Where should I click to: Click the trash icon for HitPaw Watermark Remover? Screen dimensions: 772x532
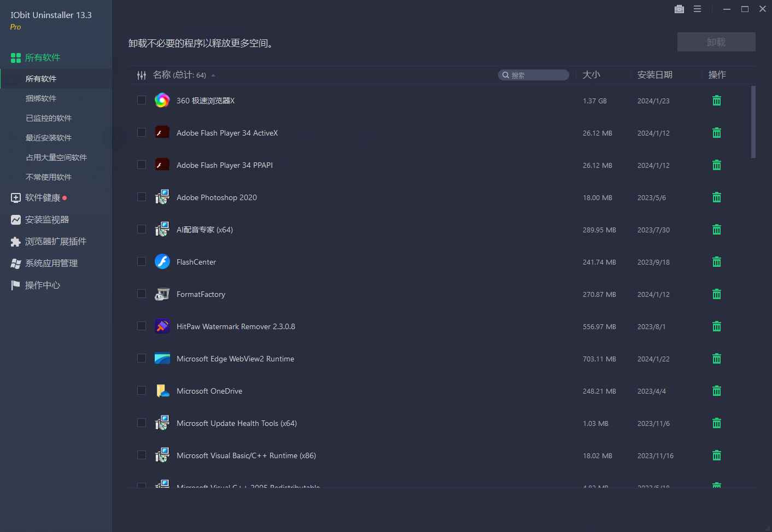pyautogui.click(x=716, y=326)
